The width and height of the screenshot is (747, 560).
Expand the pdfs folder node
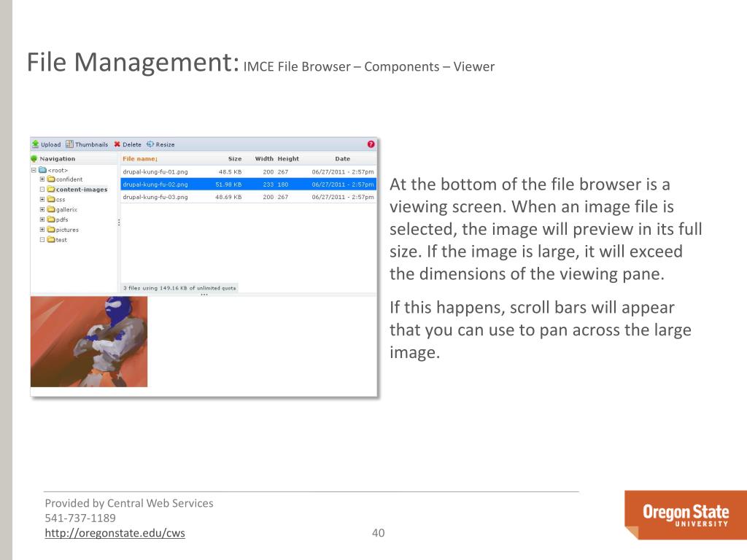pos(42,219)
